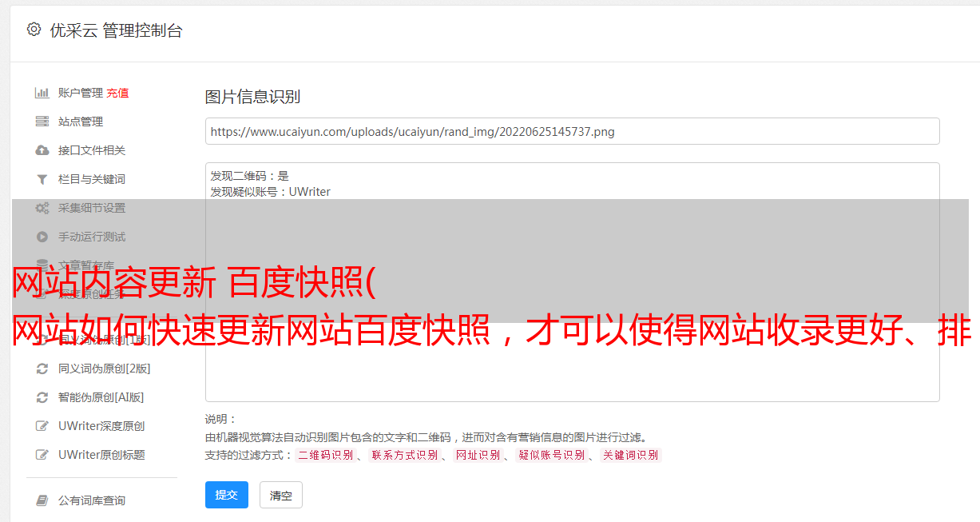
Task: Click the gears icon for 采集细节设置
Action: click(x=42, y=208)
